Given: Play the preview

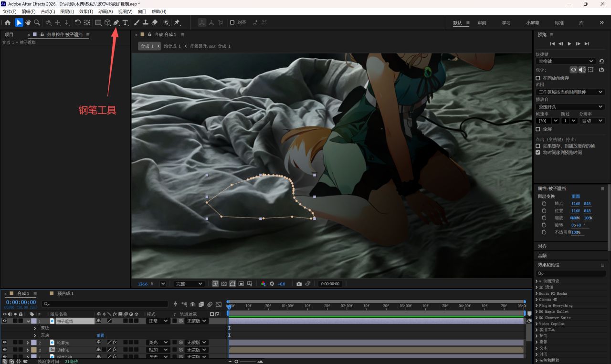Looking at the screenshot, I should [569, 43].
